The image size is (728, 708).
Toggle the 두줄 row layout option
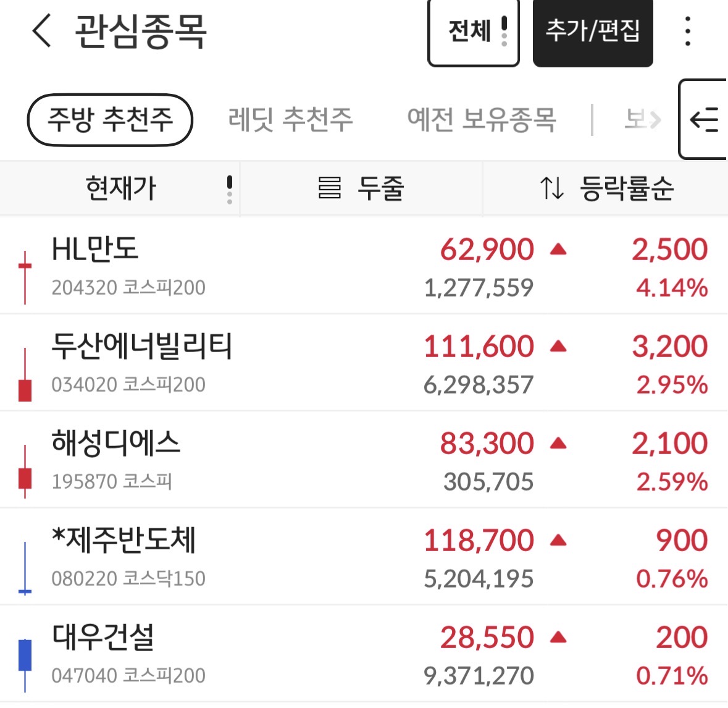(x=361, y=188)
